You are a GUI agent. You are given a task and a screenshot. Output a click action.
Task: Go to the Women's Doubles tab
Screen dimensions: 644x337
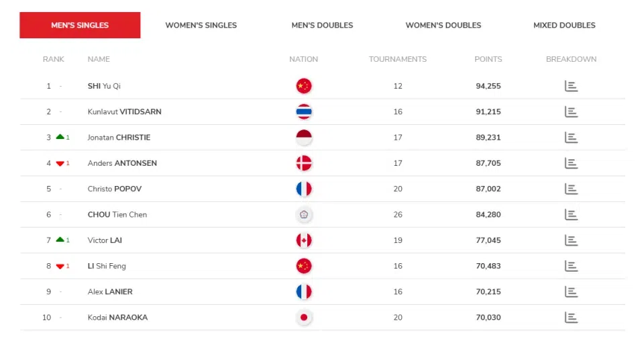click(x=443, y=25)
